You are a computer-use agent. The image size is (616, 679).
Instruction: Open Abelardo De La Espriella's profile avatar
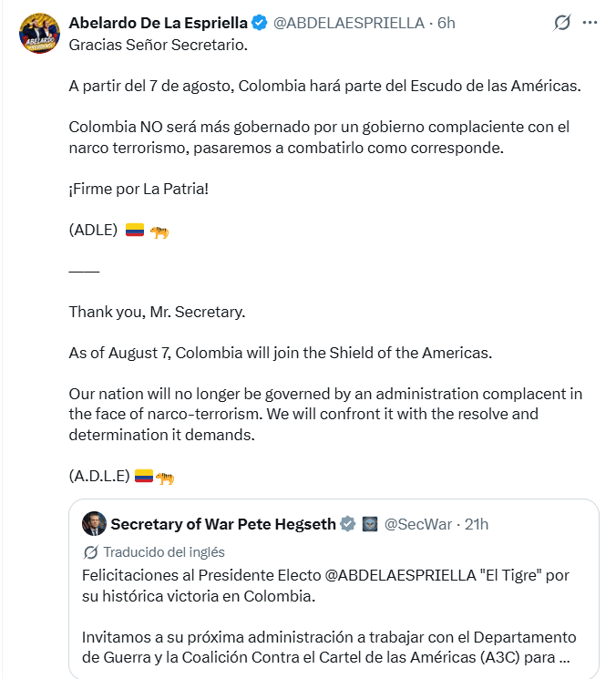click(x=39, y=34)
